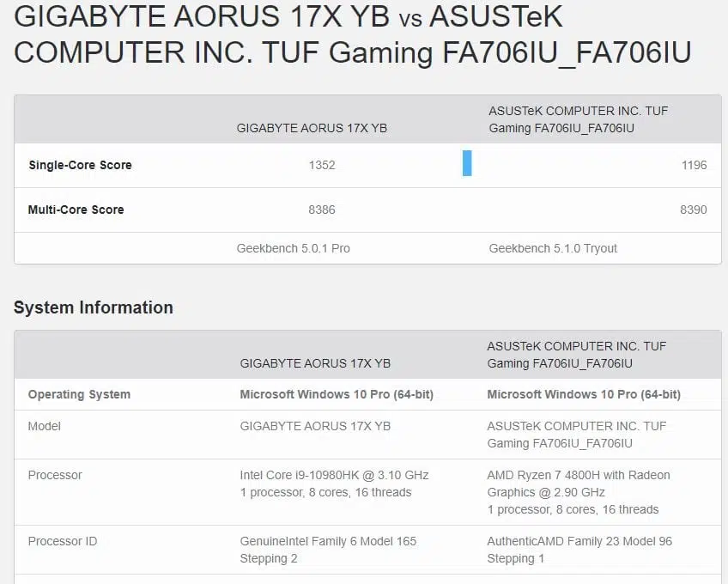
Task: Click the page title starting "GIGABYTE AORUS 17X YB vs"
Action: point(353,34)
